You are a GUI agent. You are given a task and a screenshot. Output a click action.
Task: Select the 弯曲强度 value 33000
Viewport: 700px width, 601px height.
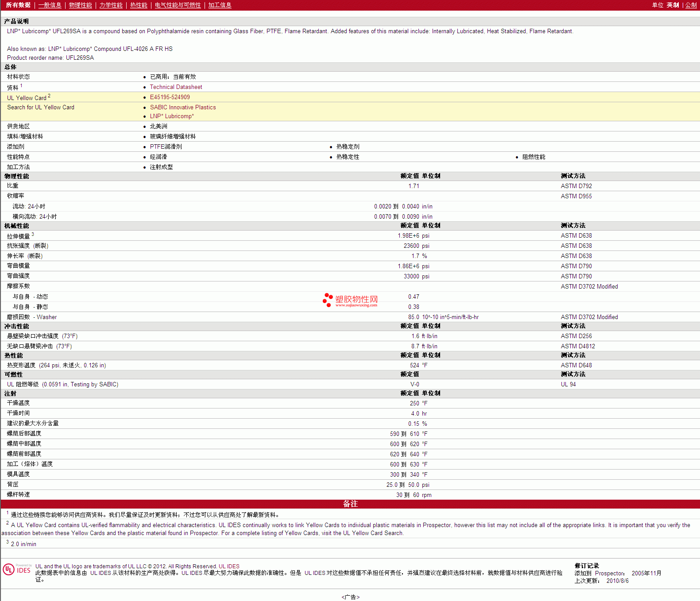pos(411,277)
